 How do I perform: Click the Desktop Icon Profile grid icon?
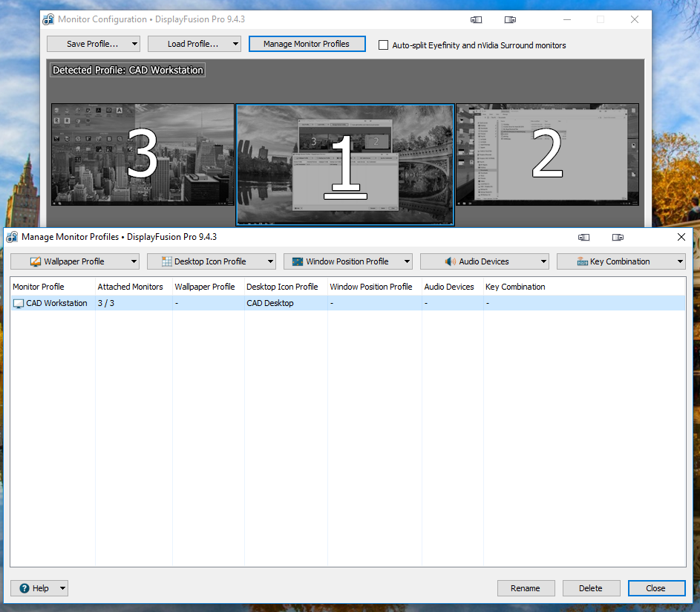point(167,261)
